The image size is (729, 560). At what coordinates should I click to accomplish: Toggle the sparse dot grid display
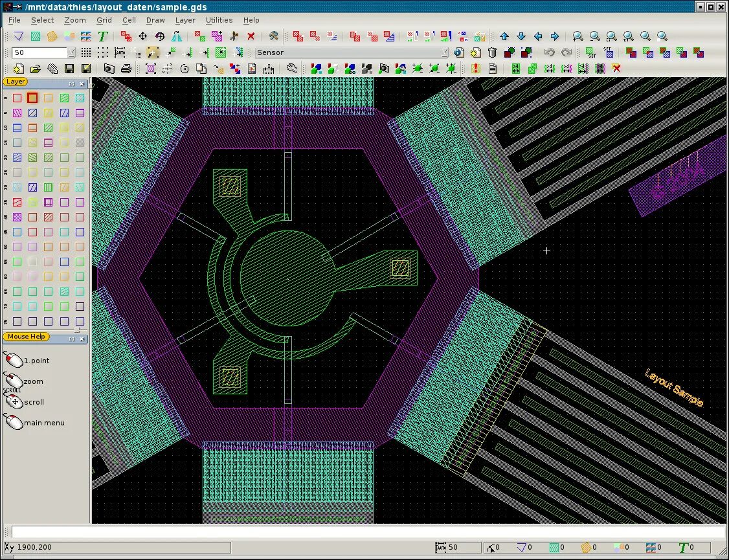[x=103, y=52]
